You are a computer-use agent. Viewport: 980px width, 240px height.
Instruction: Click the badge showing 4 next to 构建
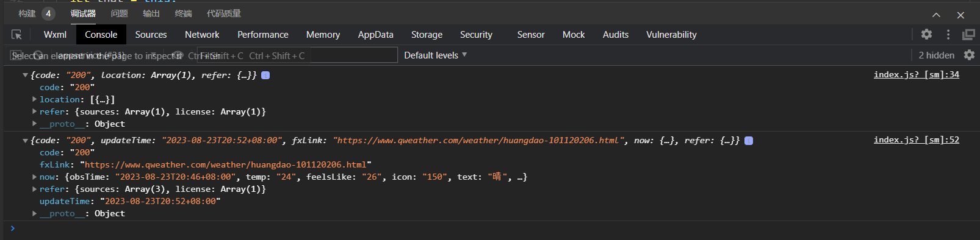[48, 13]
